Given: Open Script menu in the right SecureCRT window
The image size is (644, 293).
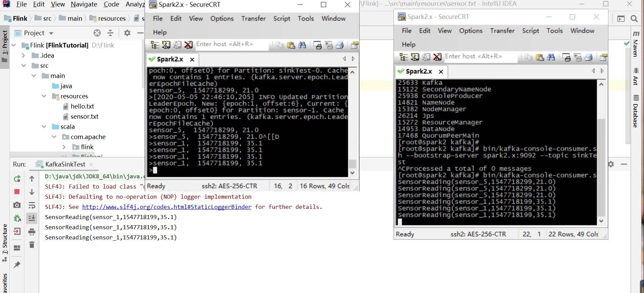Looking at the screenshot, I should pos(531,31).
